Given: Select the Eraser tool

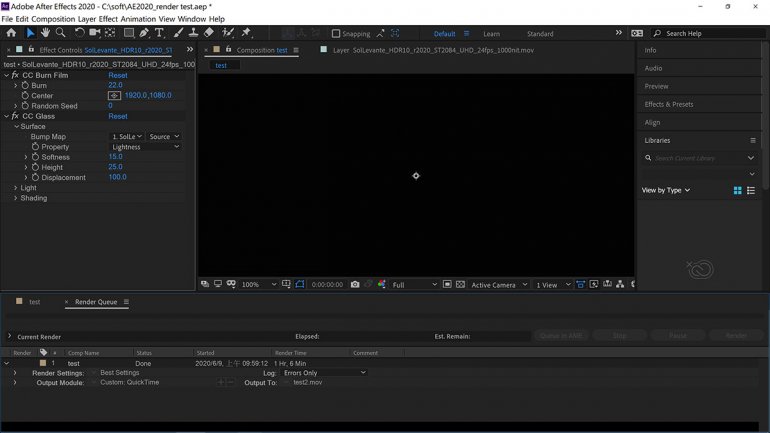Looking at the screenshot, I should pyautogui.click(x=209, y=33).
